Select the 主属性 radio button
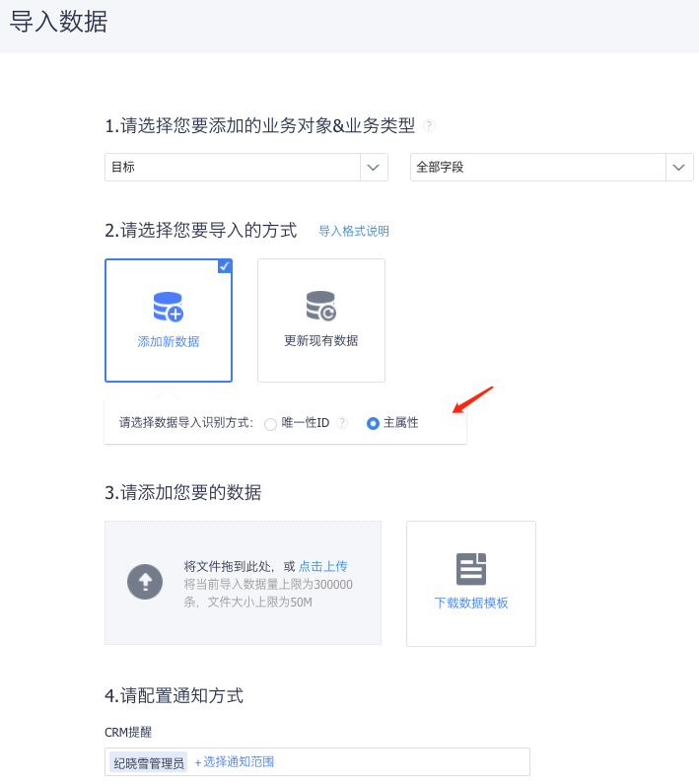 373,423
